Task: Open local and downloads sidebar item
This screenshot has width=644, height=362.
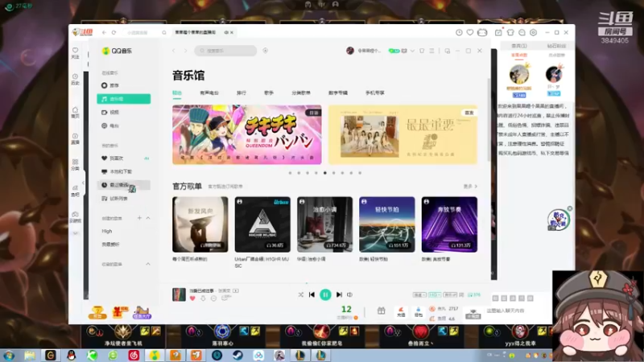Action: point(117,171)
